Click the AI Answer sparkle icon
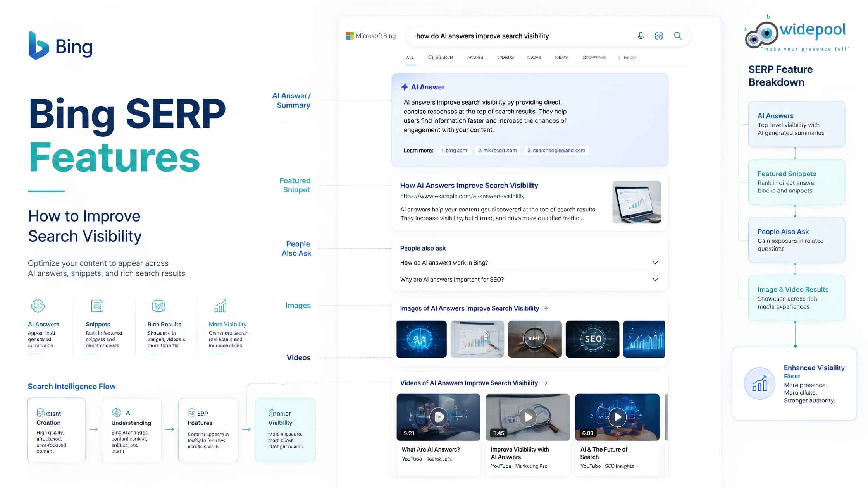 [x=404, y=87]
